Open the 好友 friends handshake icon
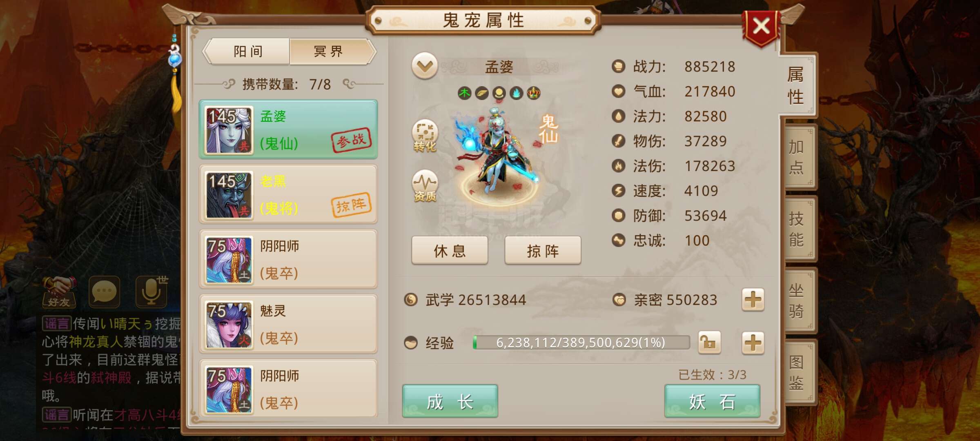980x441 pixels. (59, 292)
